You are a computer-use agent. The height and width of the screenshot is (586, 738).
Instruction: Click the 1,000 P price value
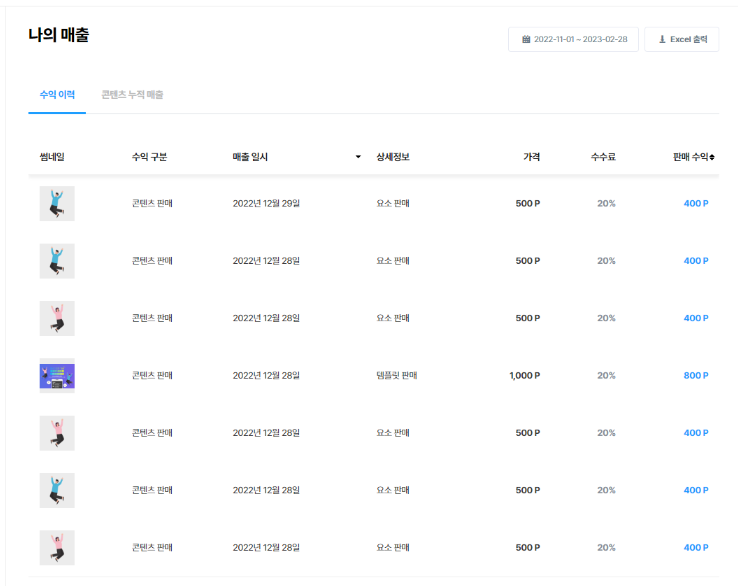pos(524,376)
